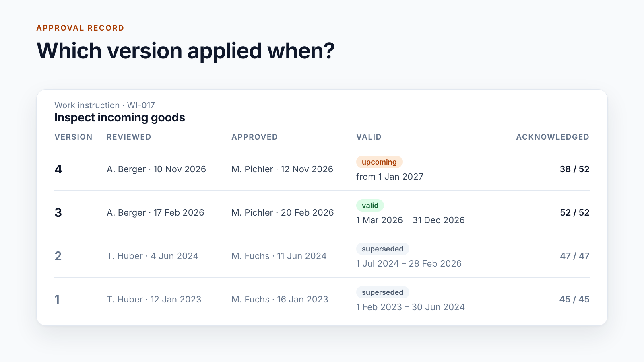Click '1 Feb 2023 – 30 Jun 2024' range
Viewport: 644px width, 362px height.
click(x=411, y=307)
